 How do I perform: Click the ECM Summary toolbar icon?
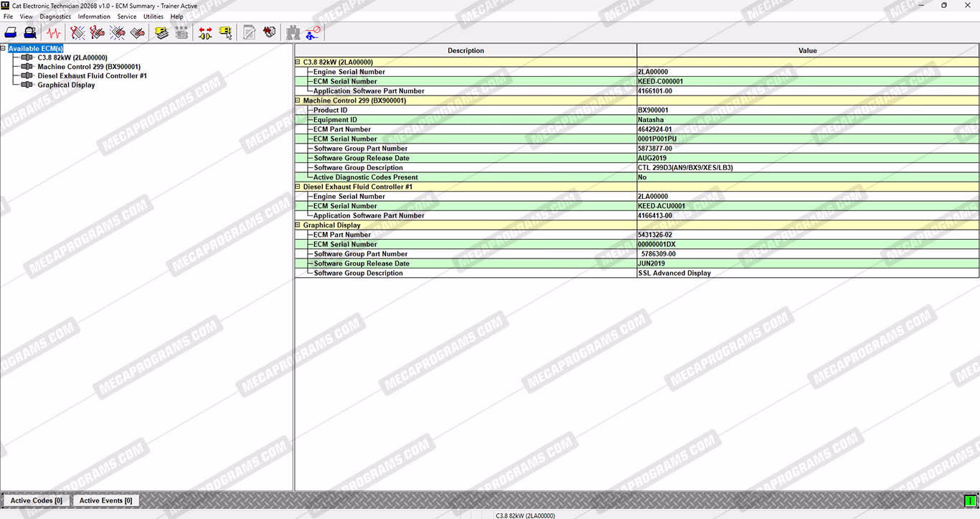coord(161,32)
